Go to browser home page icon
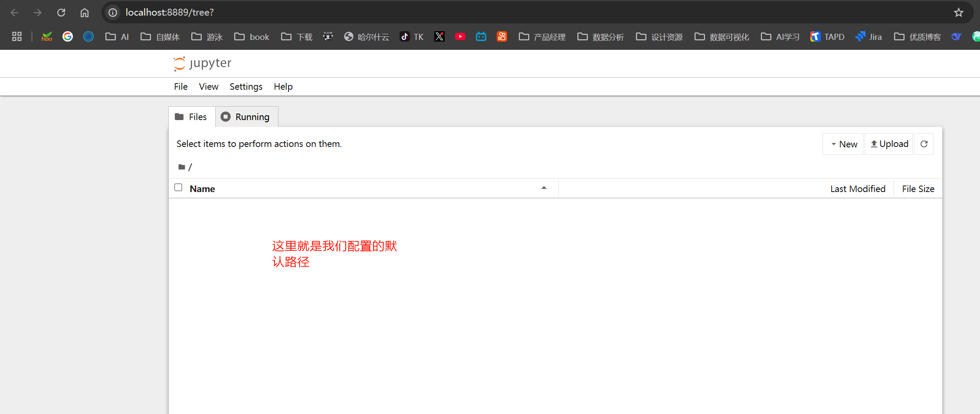 tap(85, 13)
